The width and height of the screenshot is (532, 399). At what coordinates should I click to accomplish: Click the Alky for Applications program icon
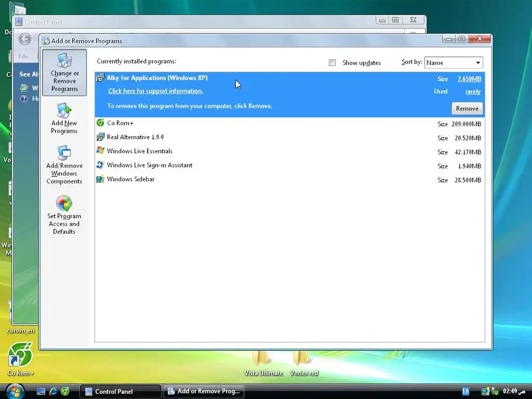click(100, 78)
